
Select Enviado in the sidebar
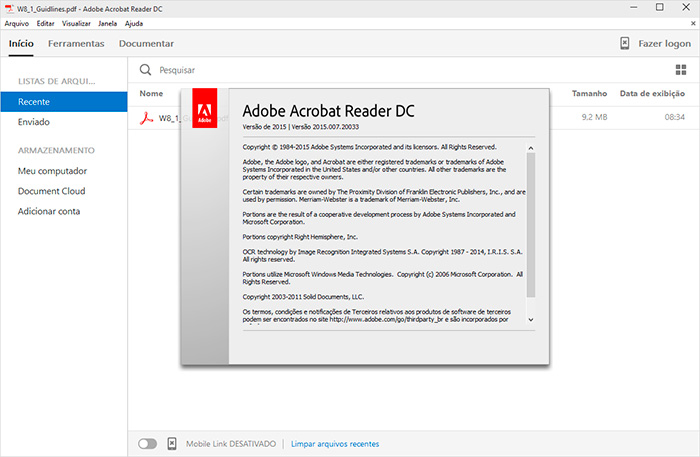pos(33,122)
